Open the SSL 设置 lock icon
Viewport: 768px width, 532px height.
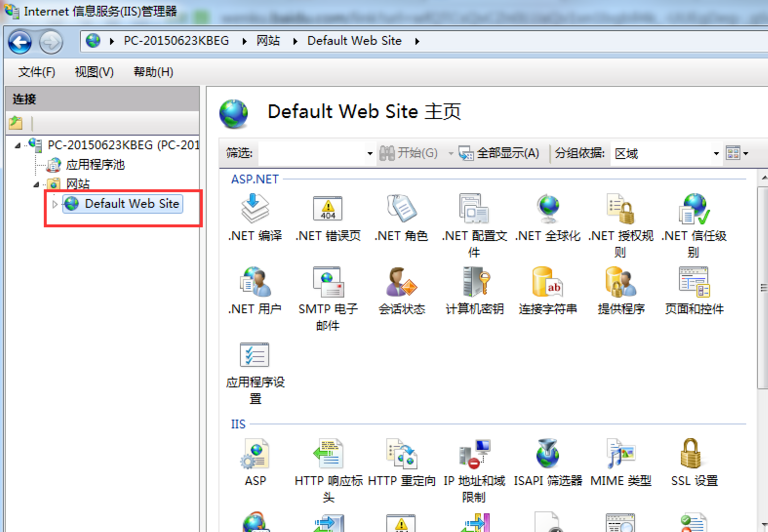click(693, 454)
